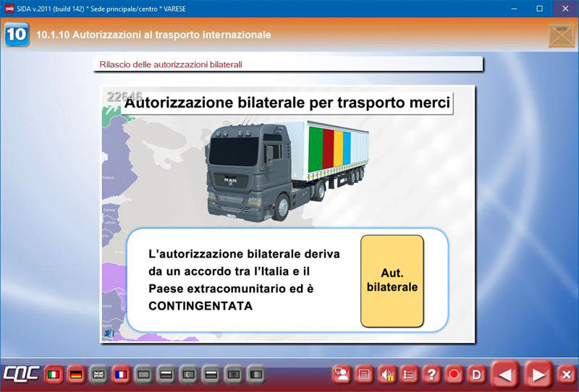579x392 pixels.
Task: Open help with question mark button
Action: coord(432,375)
